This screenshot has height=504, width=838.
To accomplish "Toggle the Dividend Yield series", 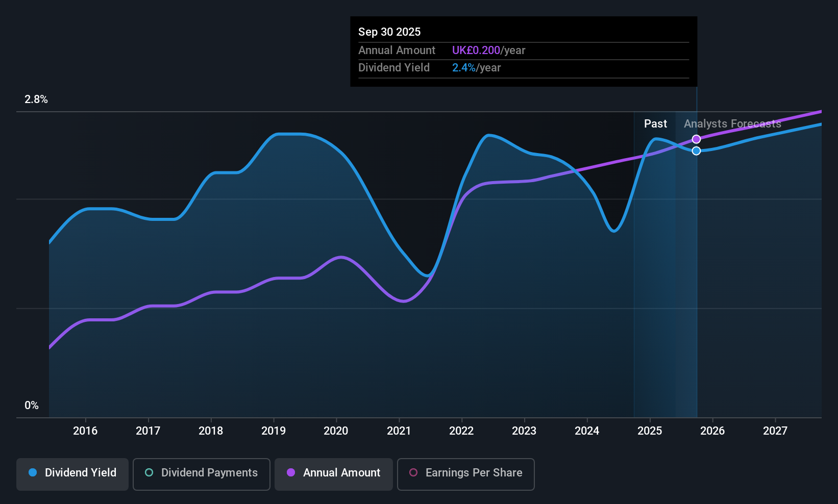I will point(72,474).
